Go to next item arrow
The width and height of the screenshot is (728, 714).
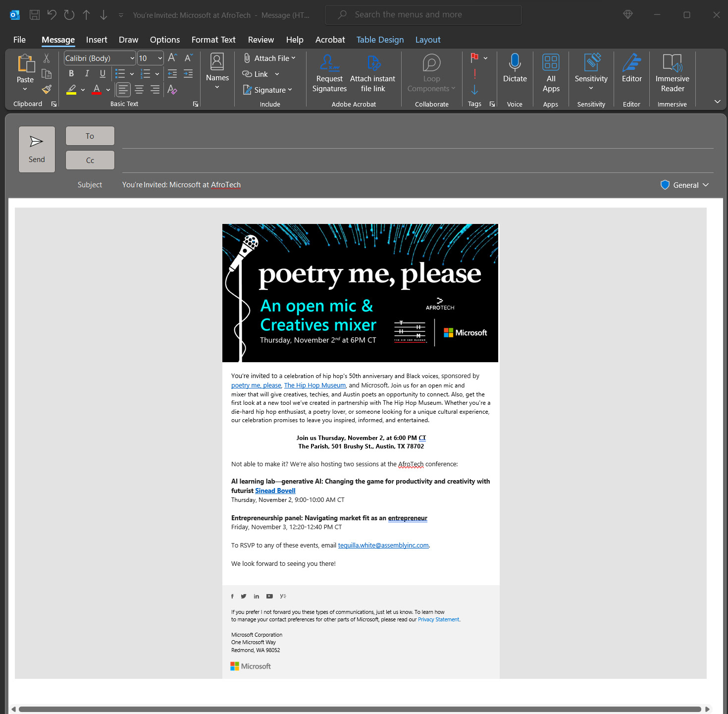tap(104, 15)
